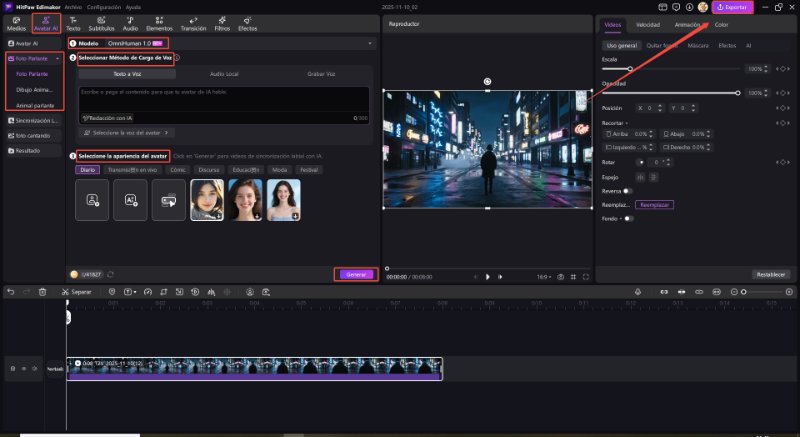Switch to the Velocidad tab
The image size is (800, 437).
pyautogui.click(x=647, y=24)
